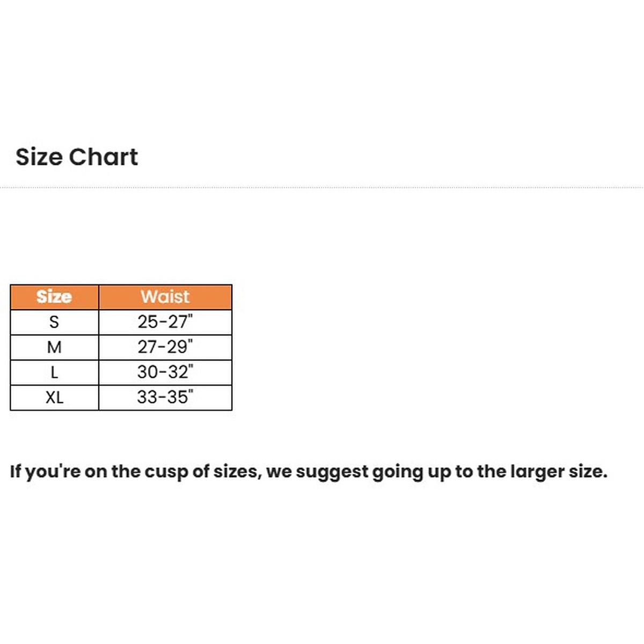This screenshot has height=644, width=644.
Task: Select the Size column header
Action: (x=54, y=297)
